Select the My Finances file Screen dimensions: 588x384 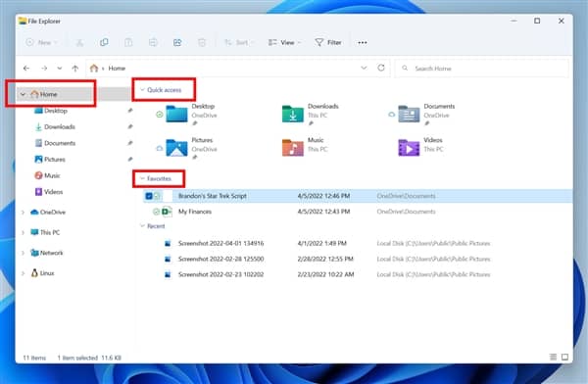[195, 212]
